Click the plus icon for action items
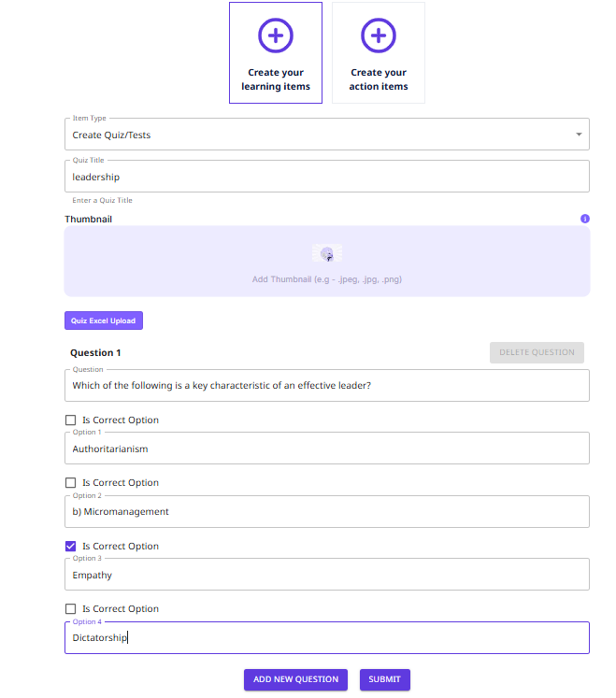The height and width of the screenshot is (698, 616). tap(378, 36)
